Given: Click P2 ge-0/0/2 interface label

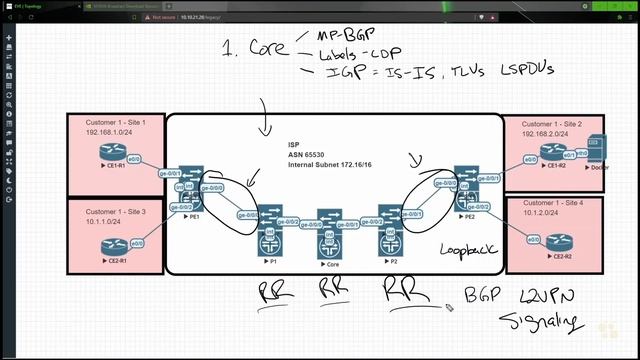Looking at the screenshot, I should [x=372, y=222].
